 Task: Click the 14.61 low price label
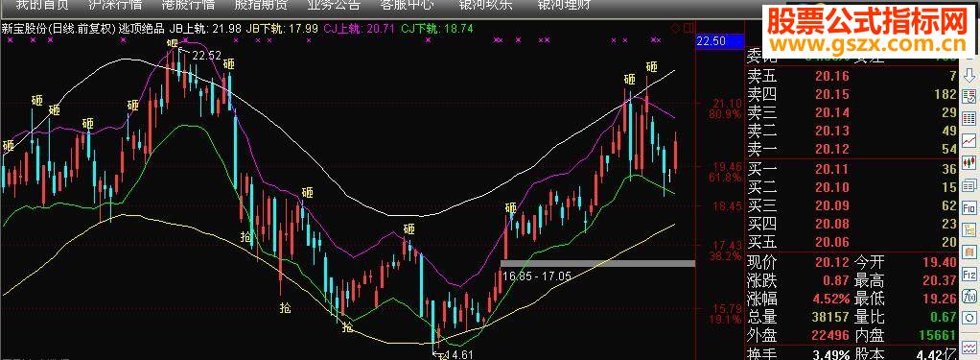click(x=458, y=355)
